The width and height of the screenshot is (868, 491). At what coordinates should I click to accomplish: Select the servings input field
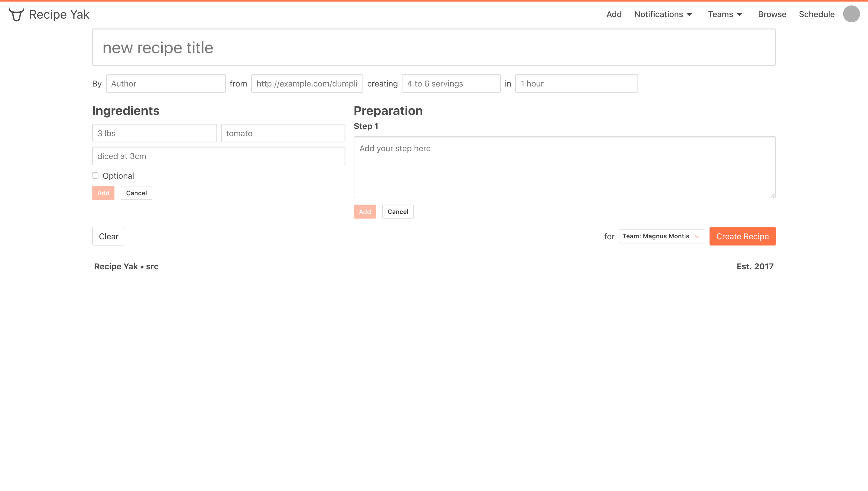[451, 83]
